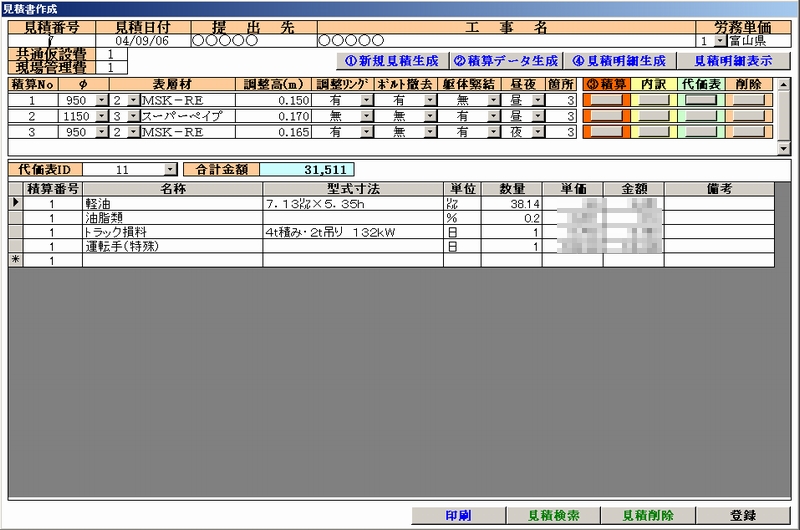Image resolution: width=800 pixels, height=530 pixels.
Task: Click the 印刷 button at bottom
Action: click(x=458, y=515)
